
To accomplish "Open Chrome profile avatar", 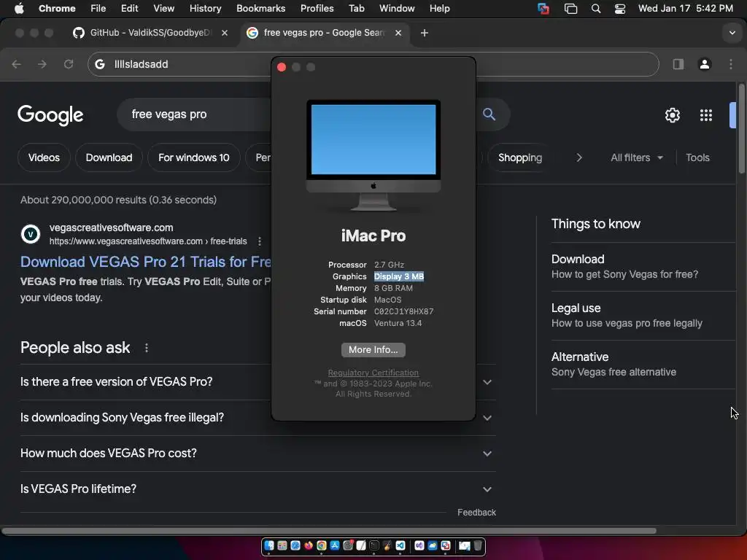I will tap(704, 64).
